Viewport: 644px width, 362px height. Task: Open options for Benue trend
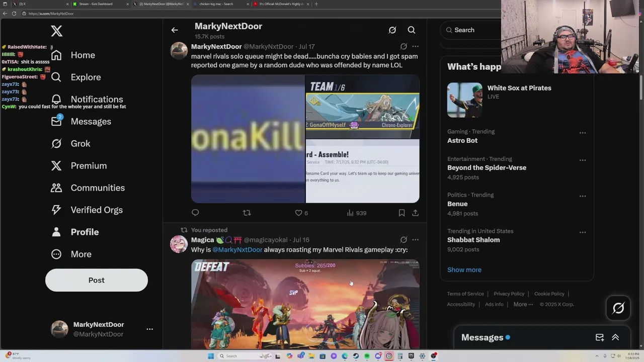pos(583,196)
